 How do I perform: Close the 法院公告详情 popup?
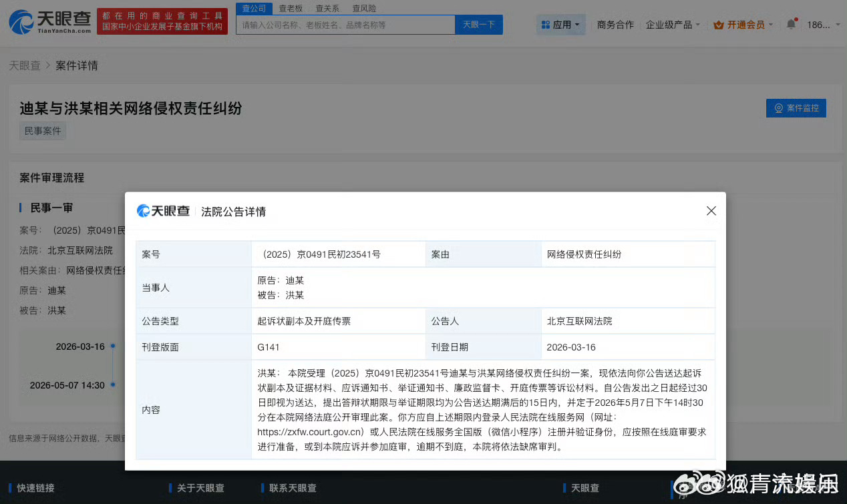(711, 210)
